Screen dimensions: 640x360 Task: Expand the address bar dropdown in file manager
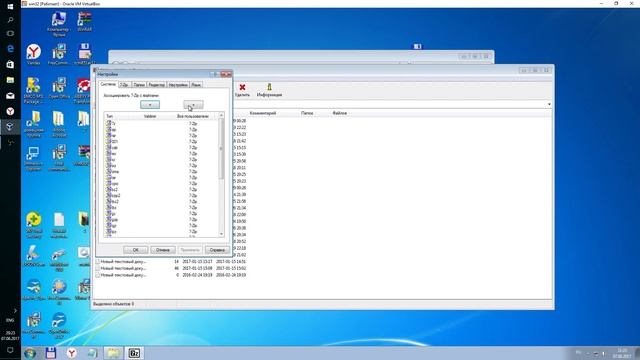(549, 104)
